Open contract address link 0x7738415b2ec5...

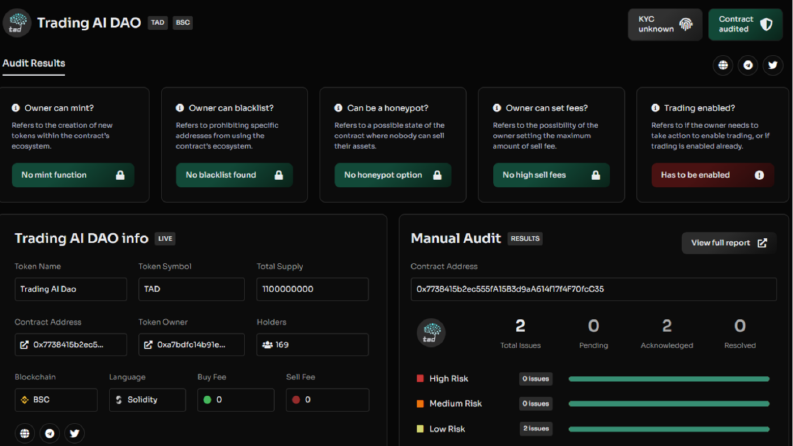pos(71,344)
